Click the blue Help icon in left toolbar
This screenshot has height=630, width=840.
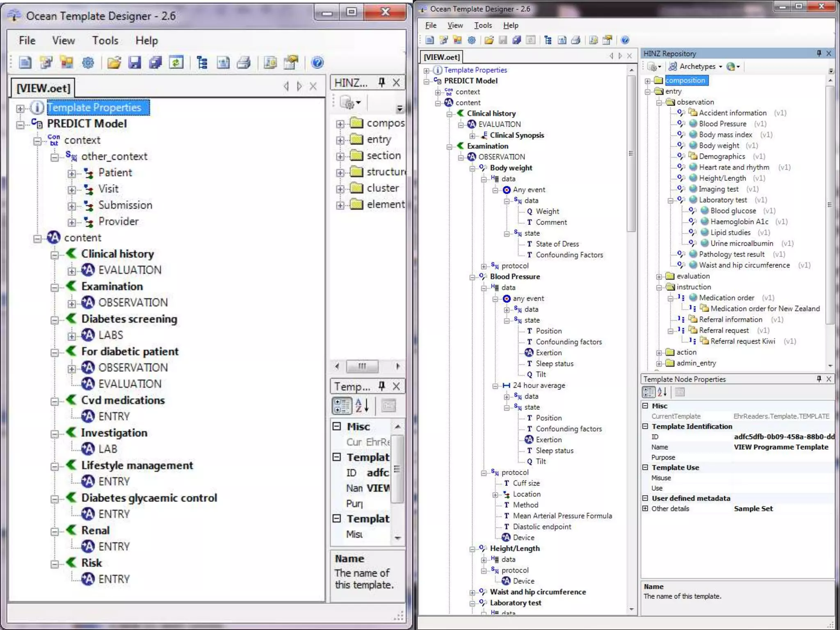tap(317, 62)
